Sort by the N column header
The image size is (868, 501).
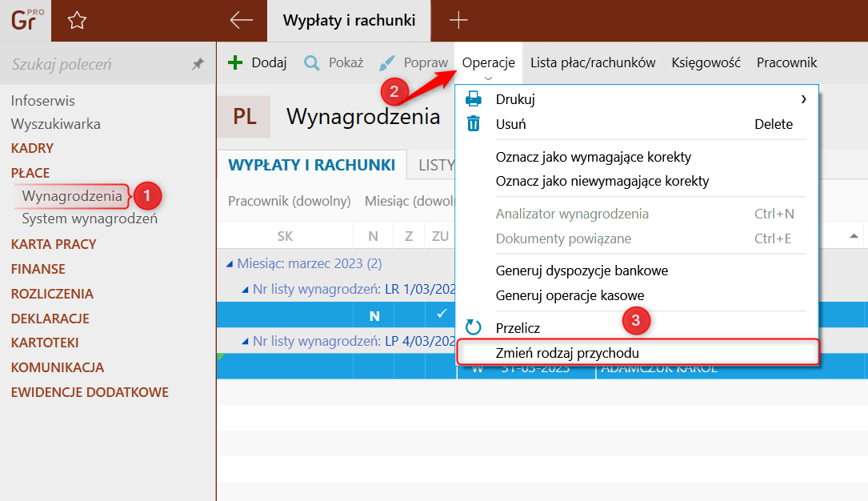[373, 236]
